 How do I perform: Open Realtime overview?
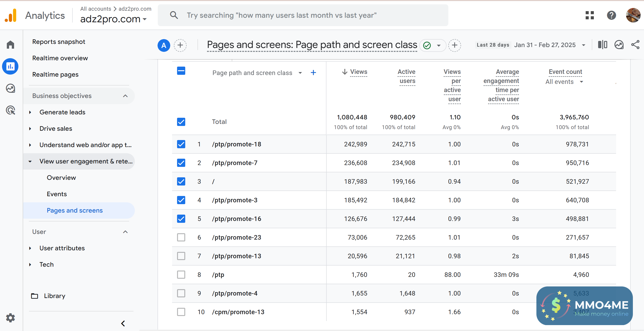(x=60, y=58)
